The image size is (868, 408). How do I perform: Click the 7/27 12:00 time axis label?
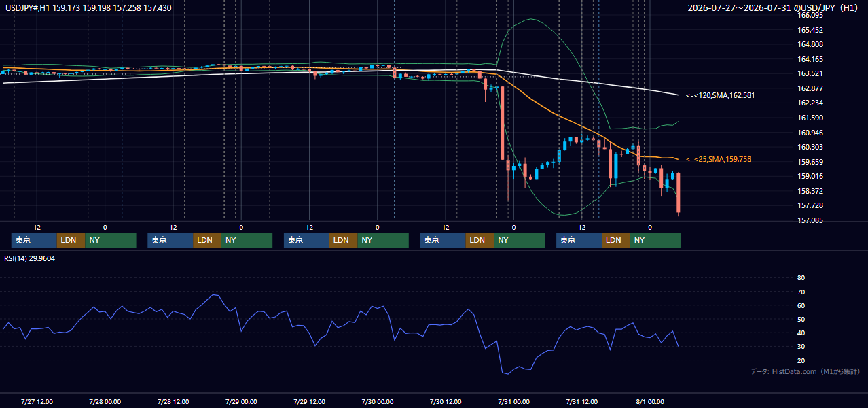[x=37, y=401]
